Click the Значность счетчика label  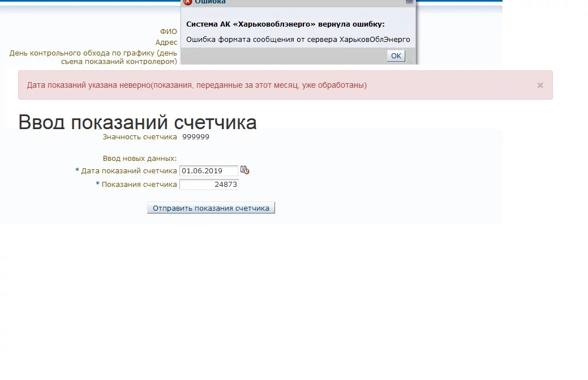[x=139, y=137]
